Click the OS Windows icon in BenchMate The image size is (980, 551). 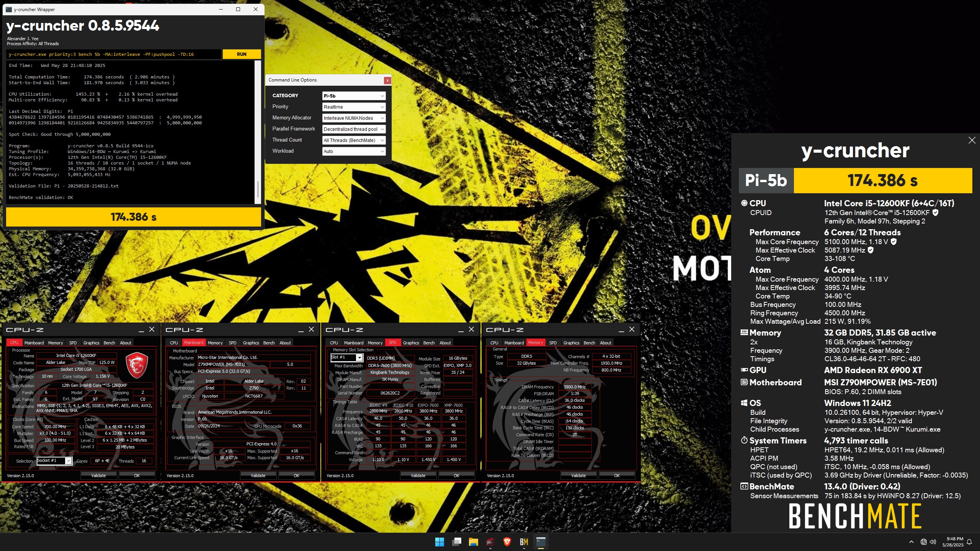pos(744,403)
